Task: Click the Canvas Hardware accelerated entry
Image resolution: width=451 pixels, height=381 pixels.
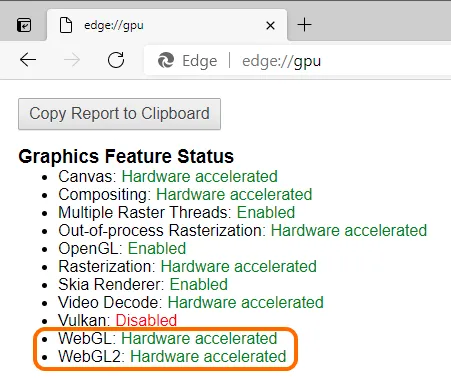Action: [x=168, y=176]
